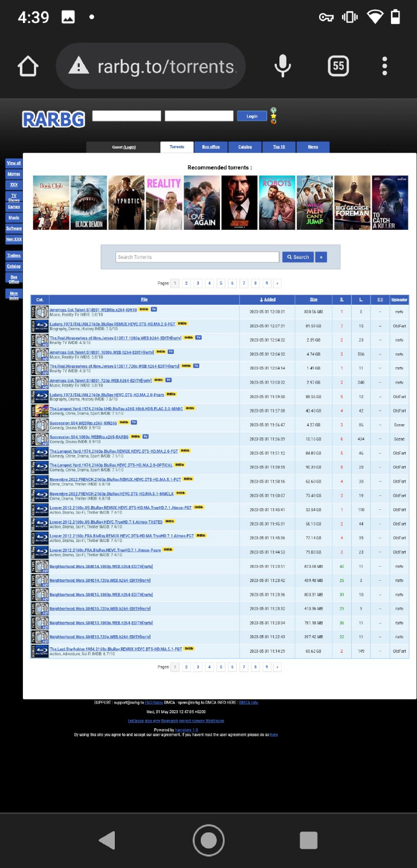Click category icon for Americas.Got.Talent WEBRip ION10 row
Image resolution: width=417 pixels, height=868 pixels.
coord(40,312)
